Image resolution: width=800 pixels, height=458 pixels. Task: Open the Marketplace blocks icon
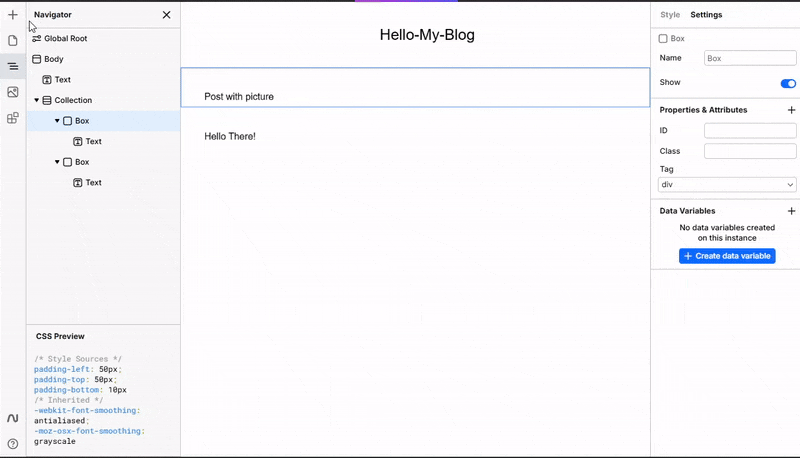point(13,118)
